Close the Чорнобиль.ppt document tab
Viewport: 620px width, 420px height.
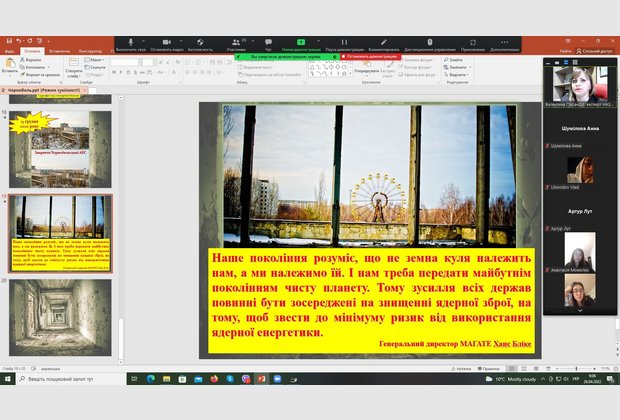click(84, 90)
